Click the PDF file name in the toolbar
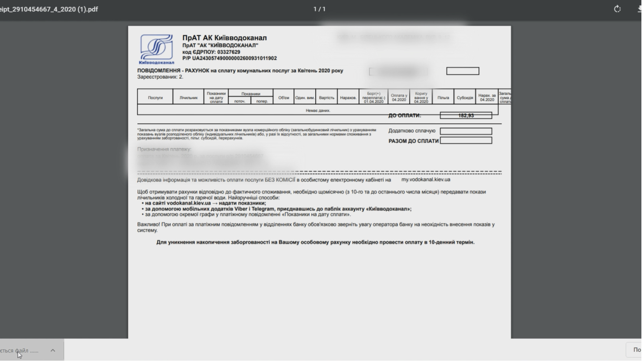 pyautogui.click(x=49, y=9)
